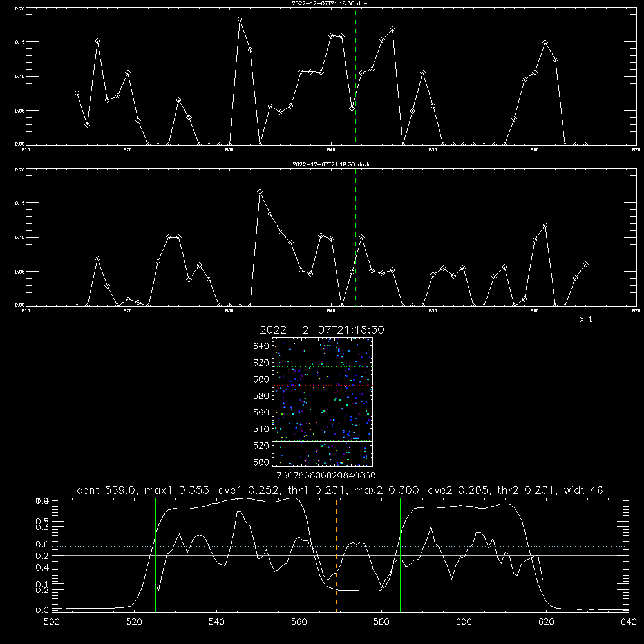Click the highest diamond marker in the dawn plot
The image size is (644, 644).
tap(240, 19)
